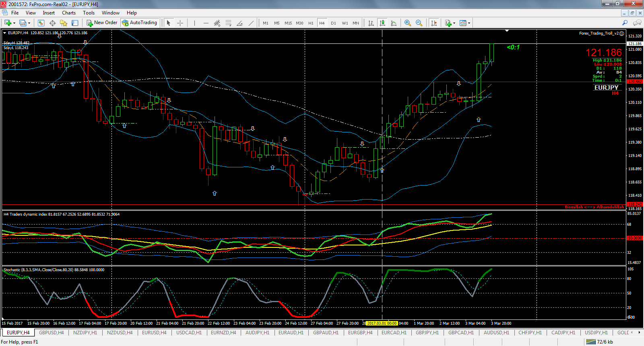Switch chart to M5 timeframe
This screenshot has width=644, height=346.
point(277,23)
